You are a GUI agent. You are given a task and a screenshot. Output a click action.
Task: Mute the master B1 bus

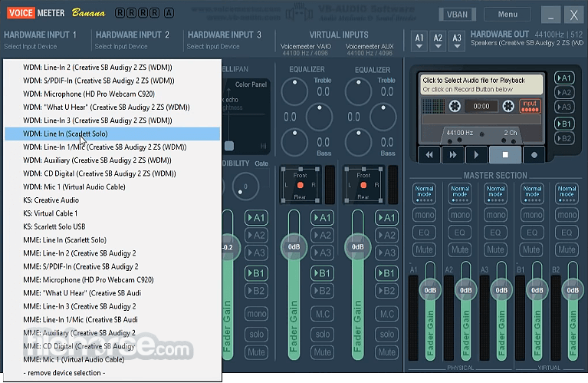coord(531,249)
